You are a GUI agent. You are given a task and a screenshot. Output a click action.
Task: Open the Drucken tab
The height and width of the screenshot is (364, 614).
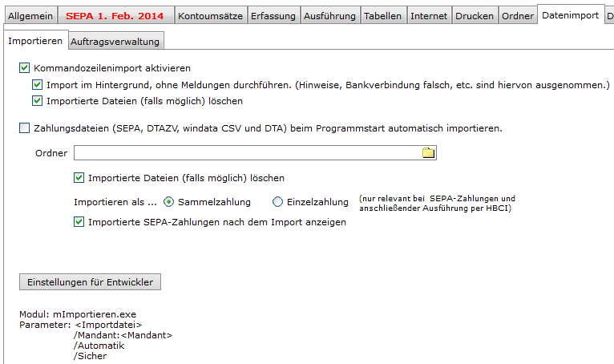tap(475, 16)
